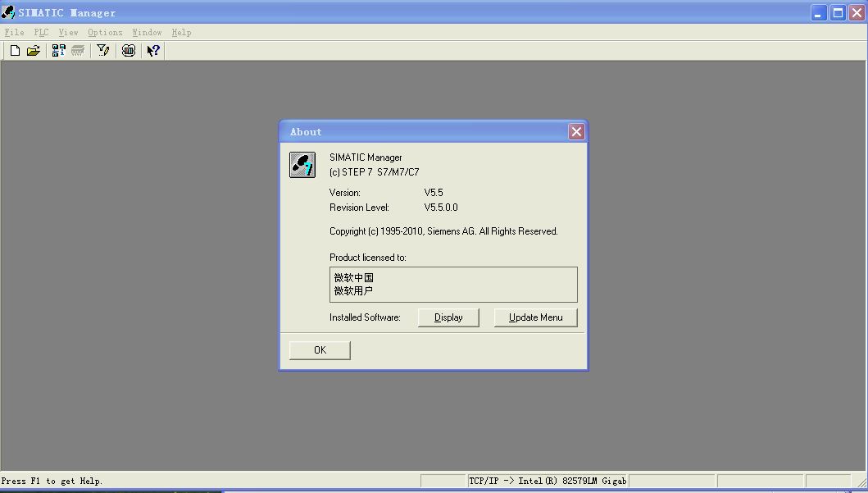Viewport: 868px width, 493px height.
Task: Click 'TCP/IP -> Intel(R) 82579LM' status entry
Action: point(548,481)
